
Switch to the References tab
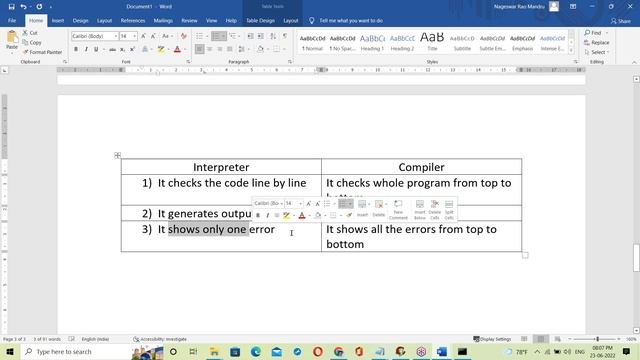pyautogui.click(x=133, y=20)
